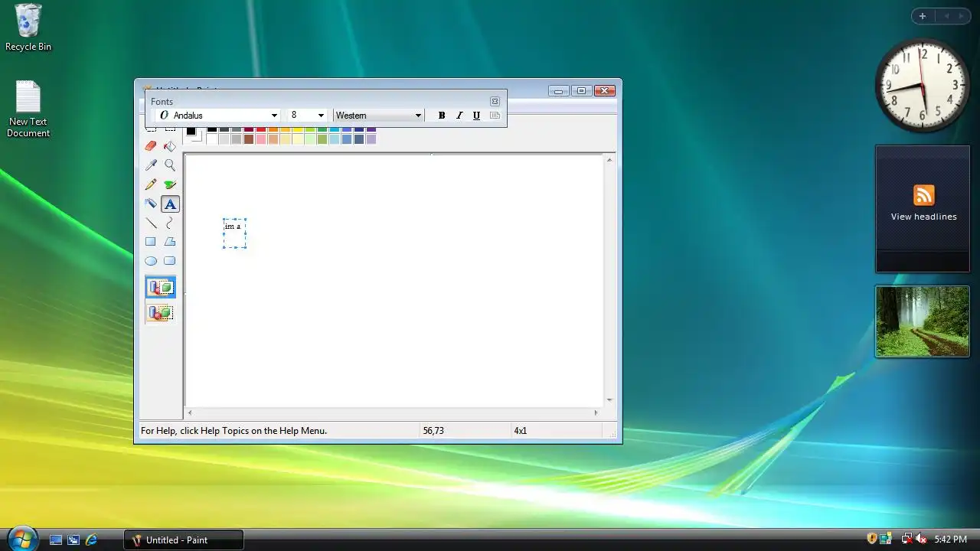This screenshot has height=551, width=980.
Task: Select the Magnifier tool
Action: coord(170,165)
